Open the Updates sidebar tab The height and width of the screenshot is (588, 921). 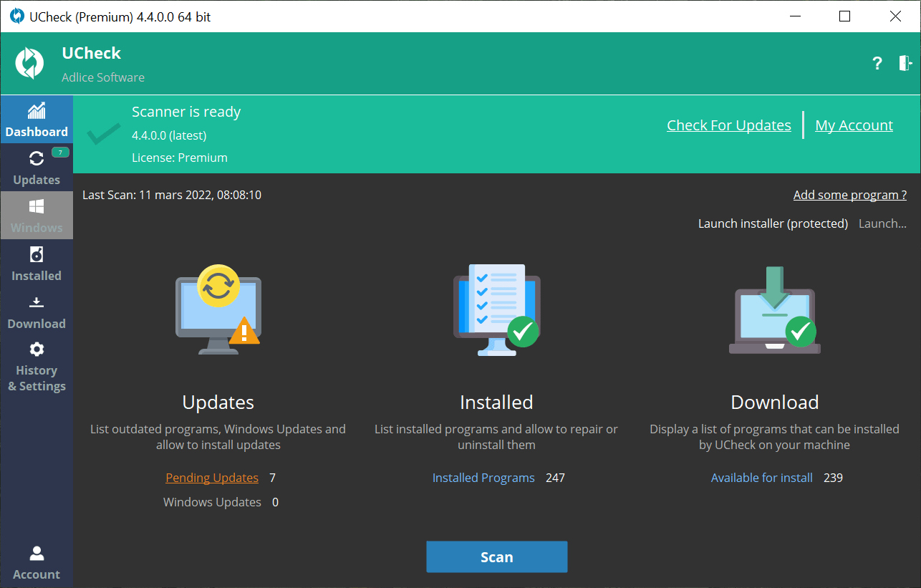click(37, 167)
